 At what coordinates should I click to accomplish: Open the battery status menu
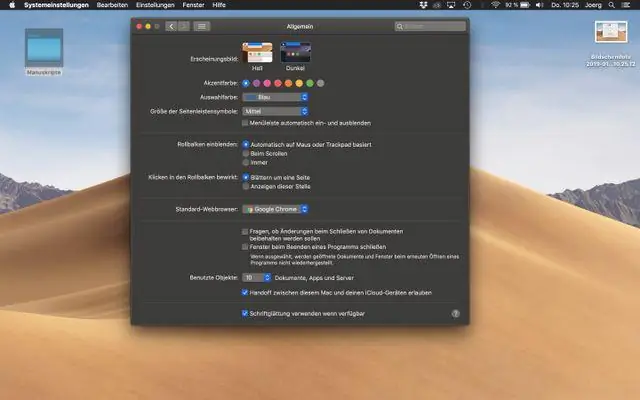click(518, 5)
